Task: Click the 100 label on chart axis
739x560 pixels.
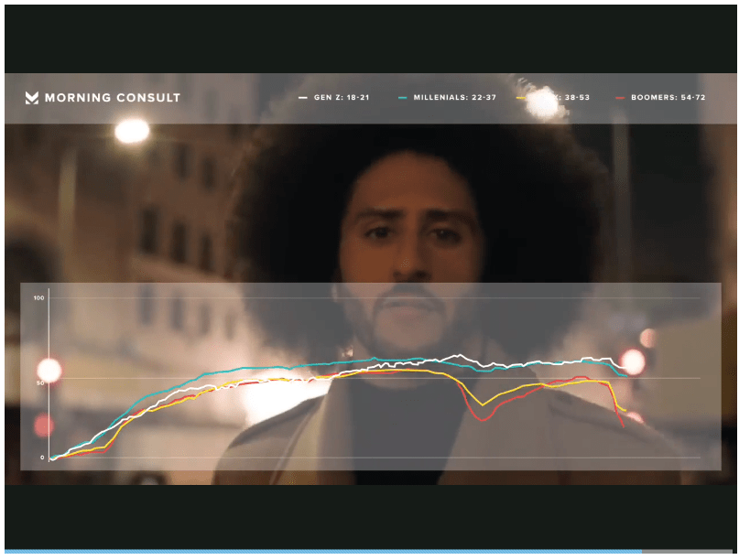Action: pyautogui.click(x=38, y=298)
